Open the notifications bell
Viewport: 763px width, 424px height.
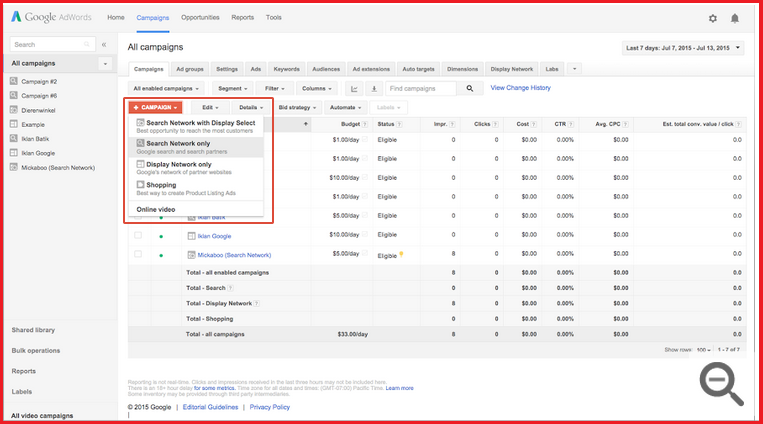tap(735, 18)
